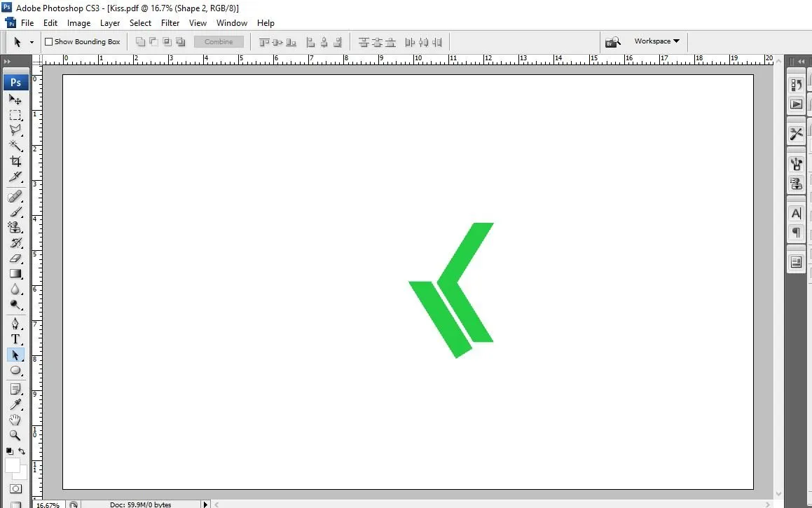Image resolution: width=812 pixels, height=508 pixels.
Task: Select the Healing Brush tool
Action: point(15,196)
